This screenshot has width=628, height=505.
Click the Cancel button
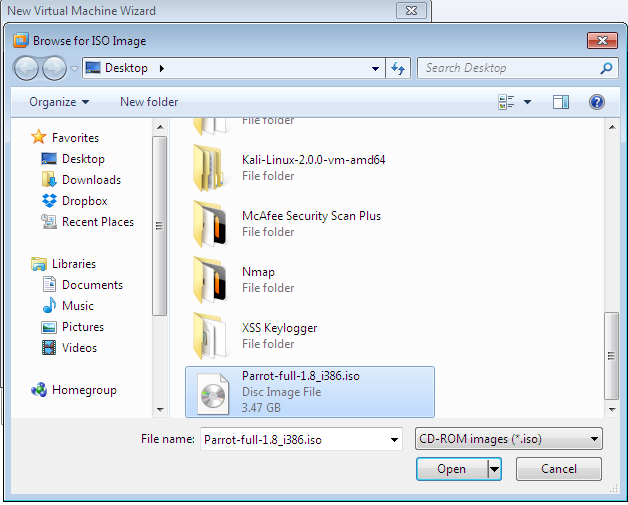559,469
